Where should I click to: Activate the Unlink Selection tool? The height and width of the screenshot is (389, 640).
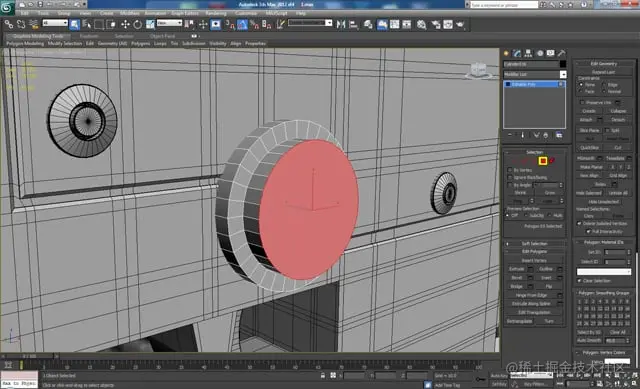coord(21,24)
